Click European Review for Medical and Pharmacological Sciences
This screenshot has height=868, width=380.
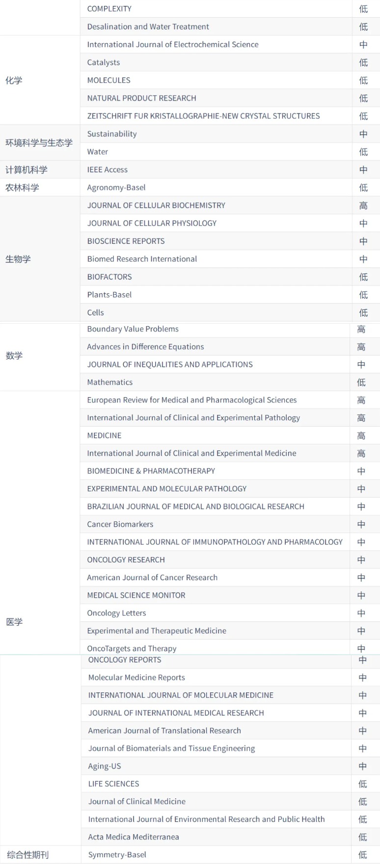(192, 400)
